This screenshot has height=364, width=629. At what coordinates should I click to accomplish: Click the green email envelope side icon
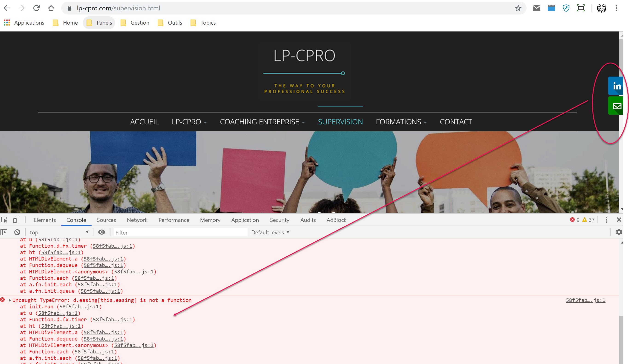[616, 106]
